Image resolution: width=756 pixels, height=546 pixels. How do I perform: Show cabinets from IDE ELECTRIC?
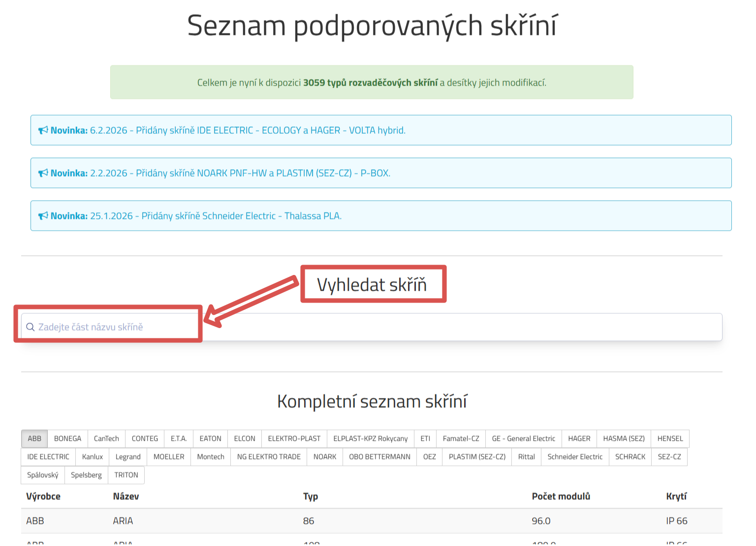coord(48,456)
